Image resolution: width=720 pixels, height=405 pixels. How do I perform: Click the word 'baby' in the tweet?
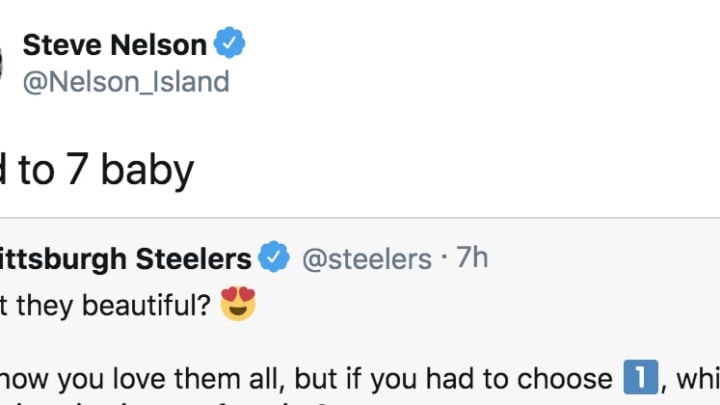click(147, 170)
